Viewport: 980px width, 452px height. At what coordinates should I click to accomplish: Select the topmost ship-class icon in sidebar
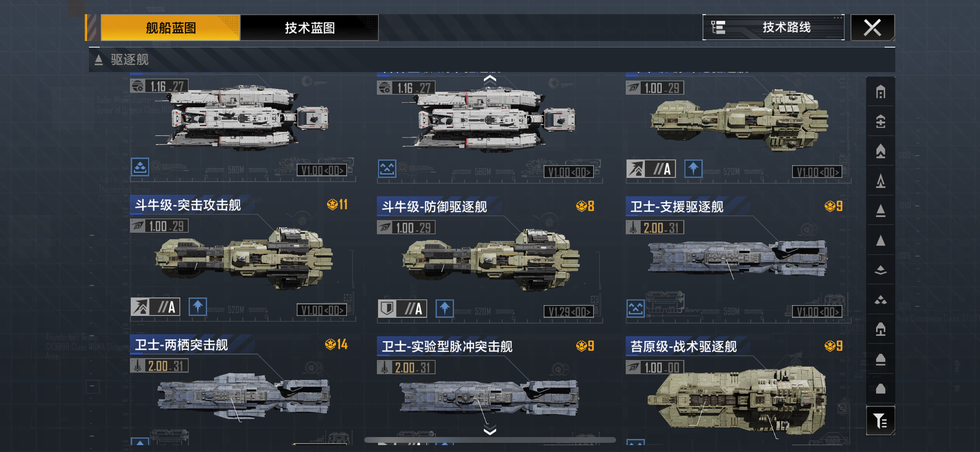click(x=880, y=92)
